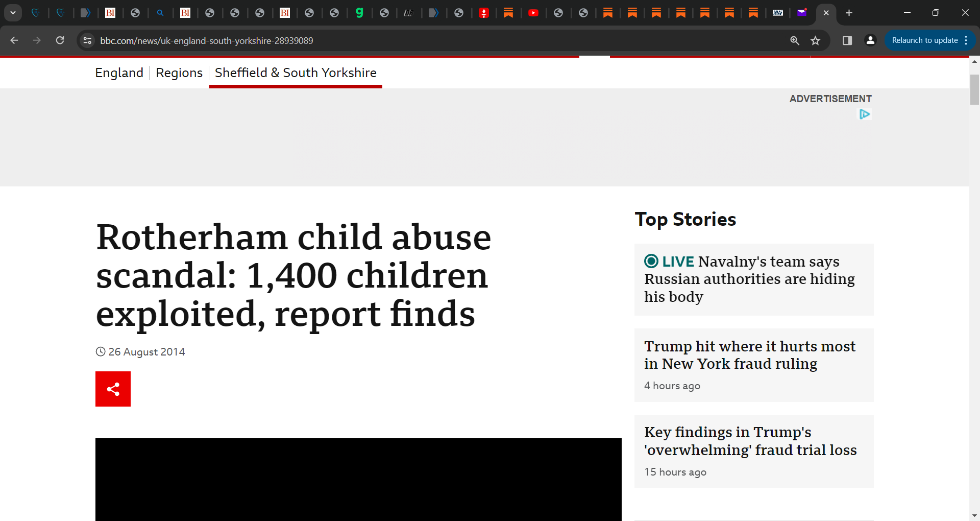
Task: Switch to the 'DR' favicon tab
Action: pyautogui.click(x=408, y=13)
